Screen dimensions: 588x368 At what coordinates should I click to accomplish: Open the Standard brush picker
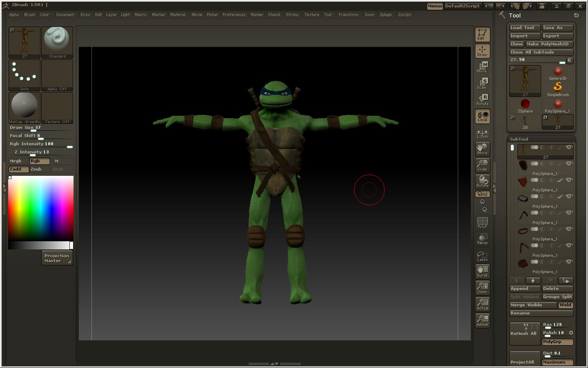pyautogui.click(x=57, y=43)
